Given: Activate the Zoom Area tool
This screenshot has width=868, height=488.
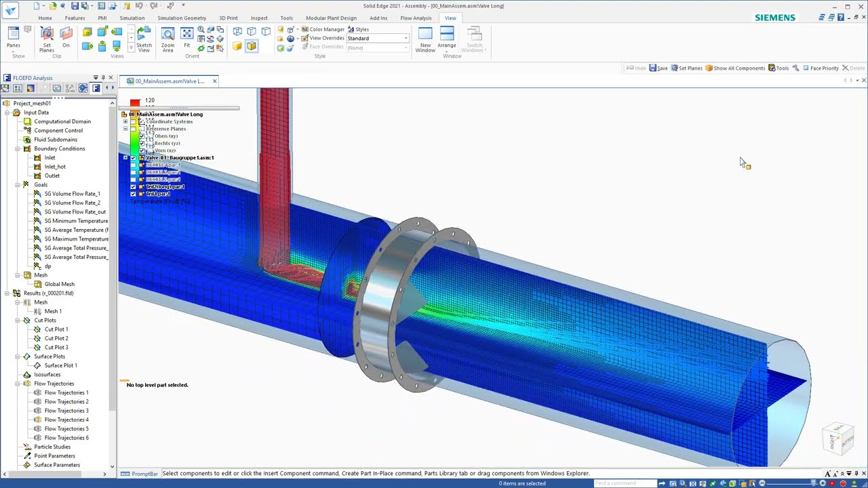Looking at the screenshot, I should [x=167, y=40].
